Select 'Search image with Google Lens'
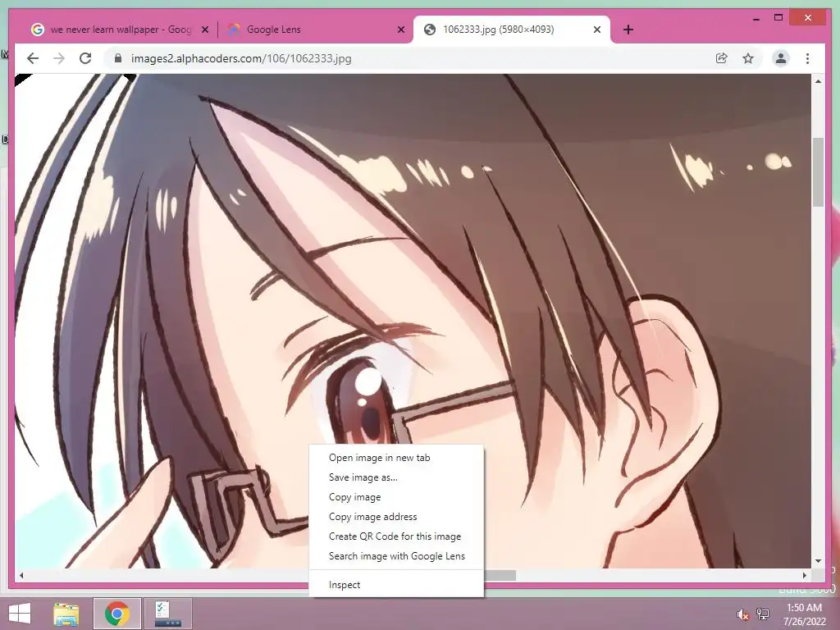 (x=396, y=556)
